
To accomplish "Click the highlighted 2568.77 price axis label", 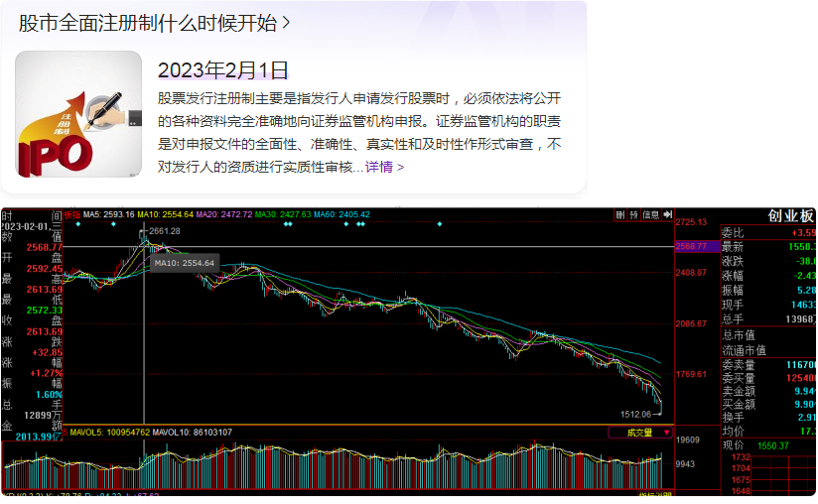I will [690, 246].
